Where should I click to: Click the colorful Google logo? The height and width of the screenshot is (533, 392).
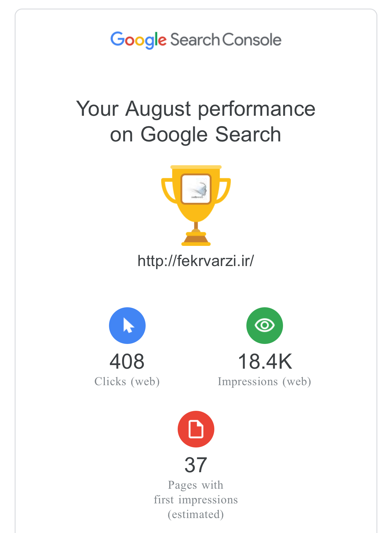(x=138, y=40)
